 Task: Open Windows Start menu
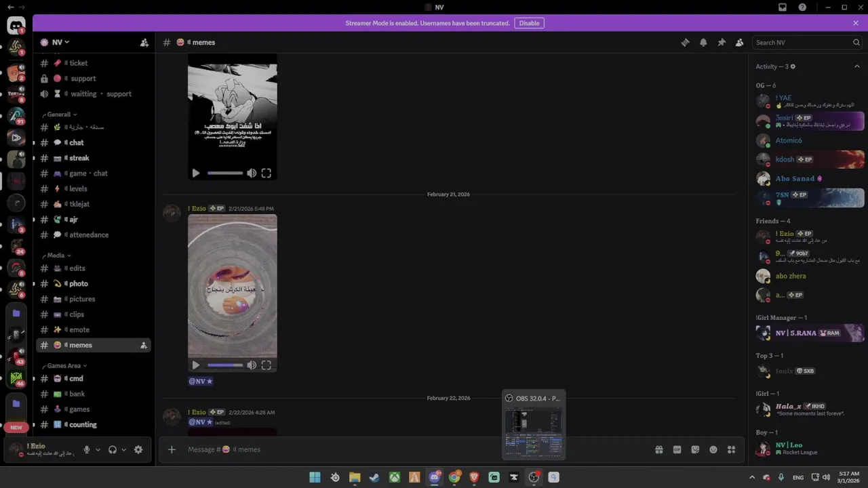tap(315, 477)
